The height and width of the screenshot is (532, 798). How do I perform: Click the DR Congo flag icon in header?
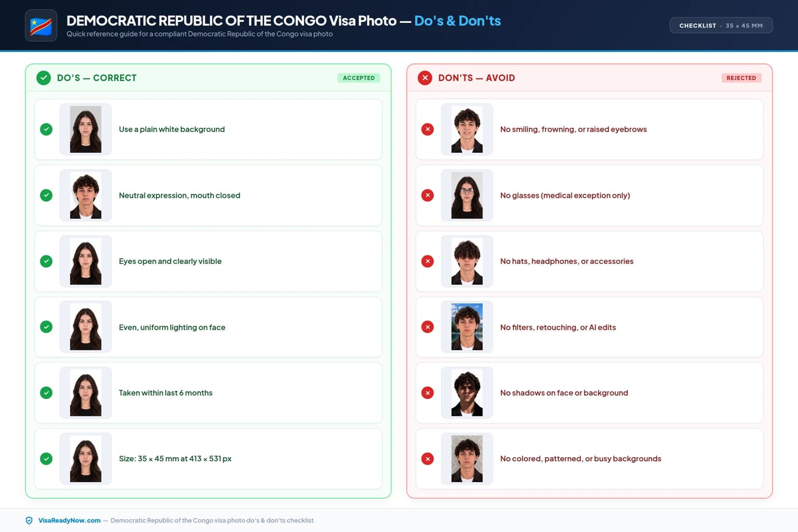click(x=41, y=25)
